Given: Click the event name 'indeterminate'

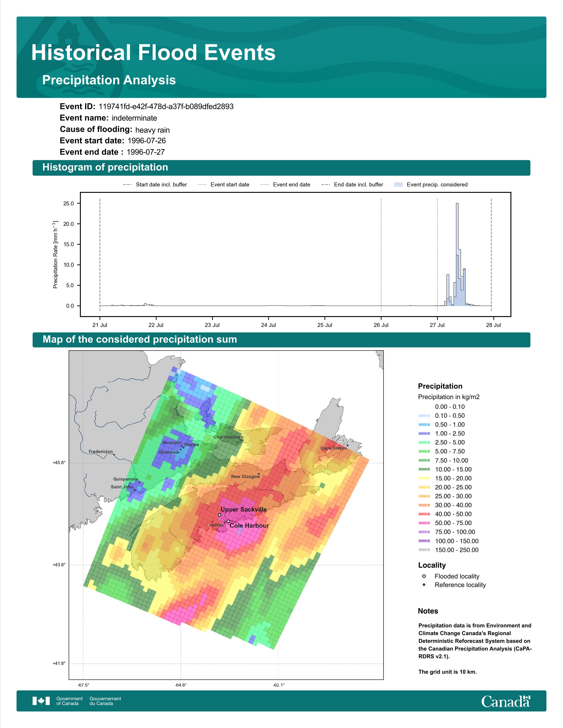Looking at the screenshot, I should [x=134, y=118].
